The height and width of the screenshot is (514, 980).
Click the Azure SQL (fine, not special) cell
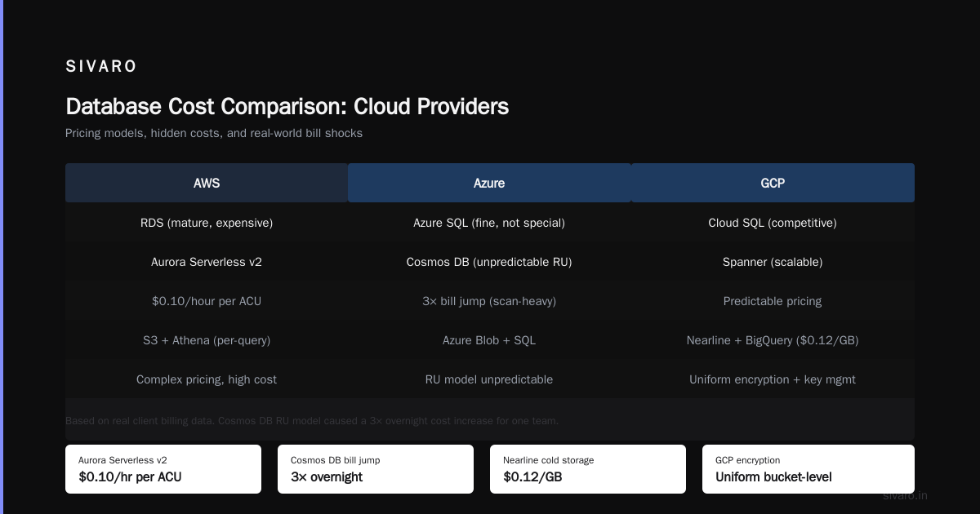(x=489, y=223)
